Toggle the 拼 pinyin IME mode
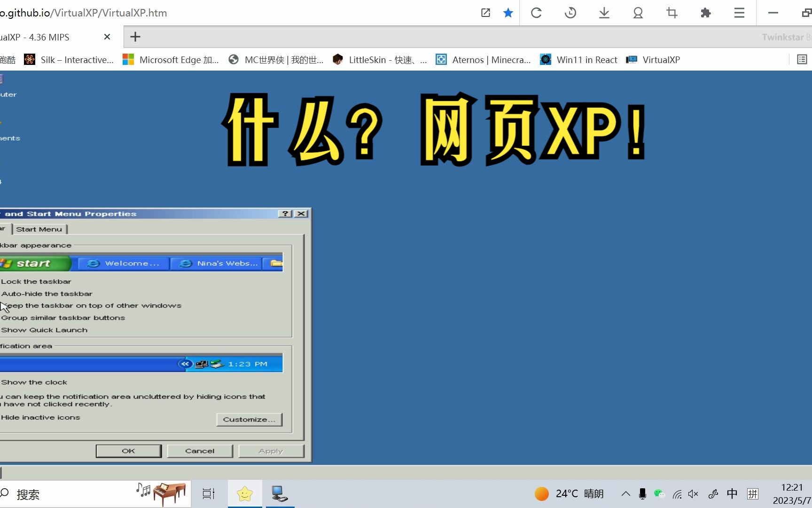812x508 pixels. (753, 494)
